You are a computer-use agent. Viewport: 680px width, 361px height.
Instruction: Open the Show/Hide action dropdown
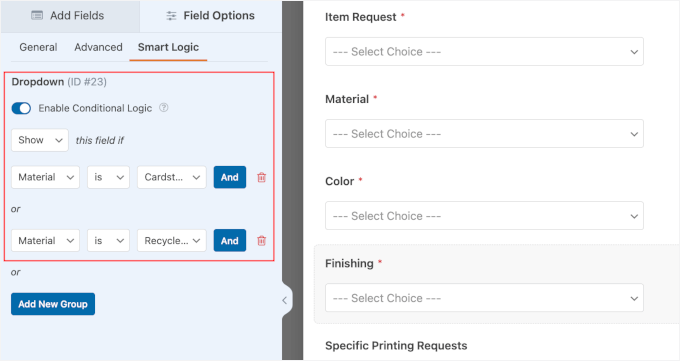click(40, 140)
